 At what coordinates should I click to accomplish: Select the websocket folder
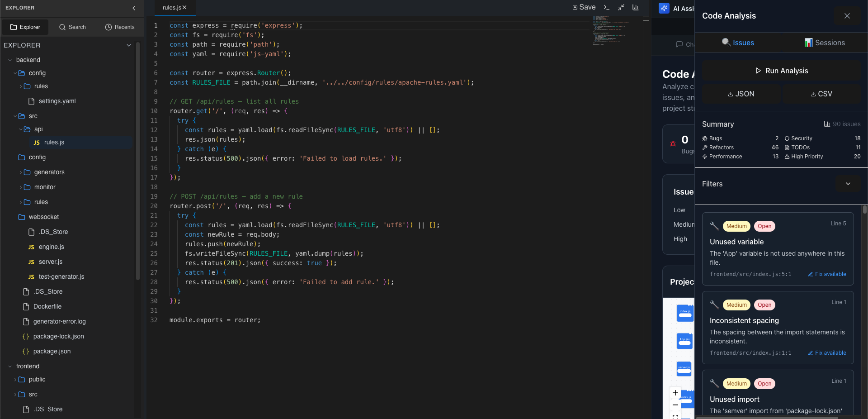tap(43, 217)
